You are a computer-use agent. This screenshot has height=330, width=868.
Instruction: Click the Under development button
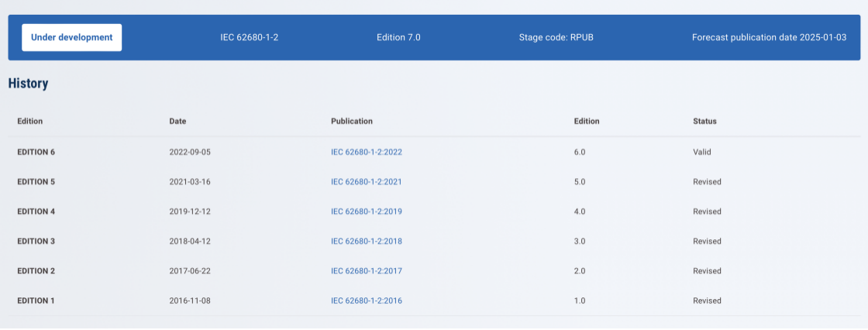pyautogui.click(x=71, y=37)
